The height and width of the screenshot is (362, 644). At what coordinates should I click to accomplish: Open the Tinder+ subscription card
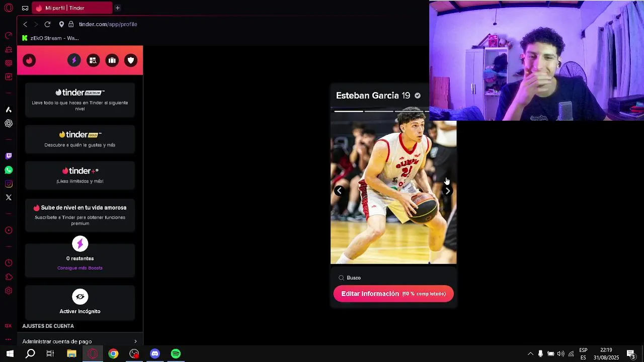click(x=80, y=175)
